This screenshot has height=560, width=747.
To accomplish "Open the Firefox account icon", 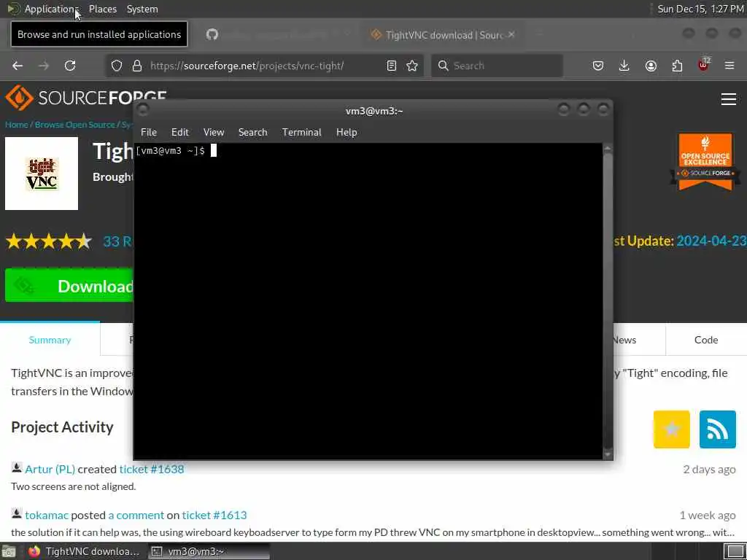I will tap(651, 66).
